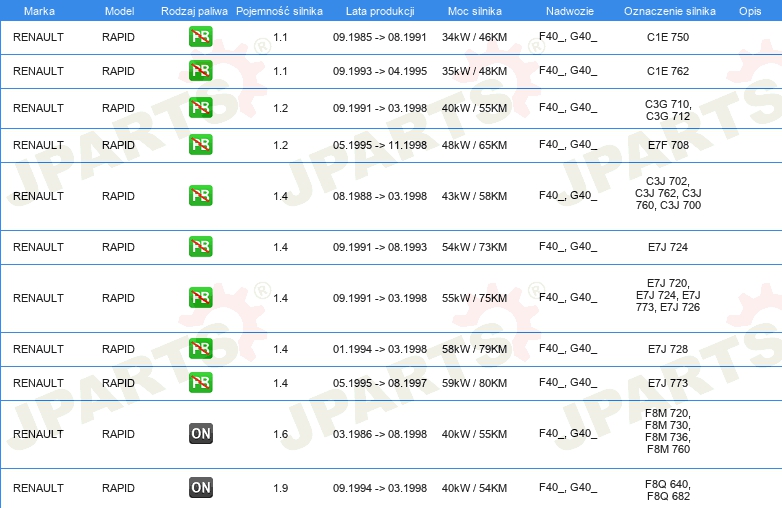Click the petrol icon for engine C1E 762
Image resolution: width=782 pixels, height=508 pixels.
200,71
